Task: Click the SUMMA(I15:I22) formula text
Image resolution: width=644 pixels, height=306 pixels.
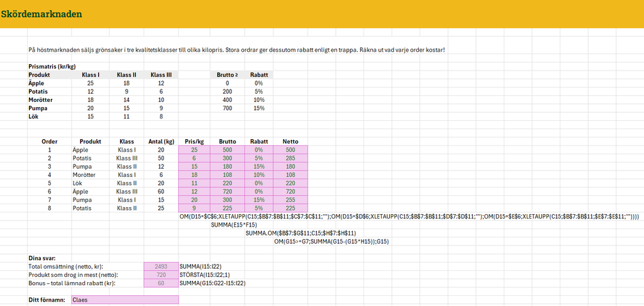Action: click(201, 266)
